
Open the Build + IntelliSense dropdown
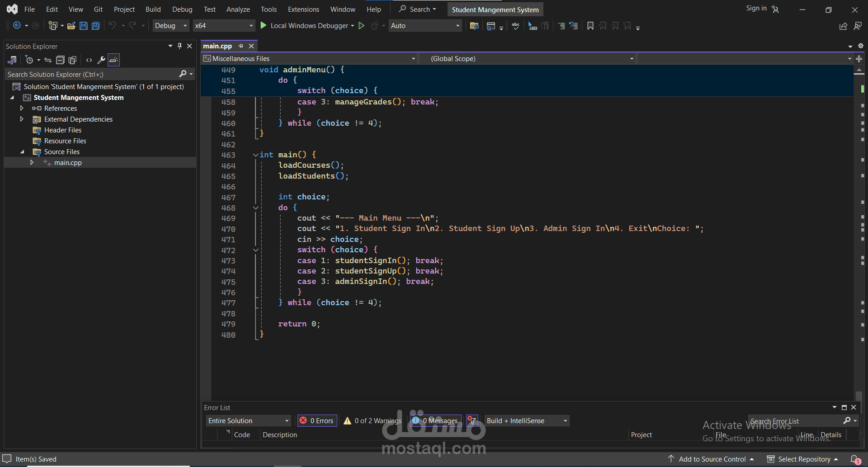click(x=527, y=421)
